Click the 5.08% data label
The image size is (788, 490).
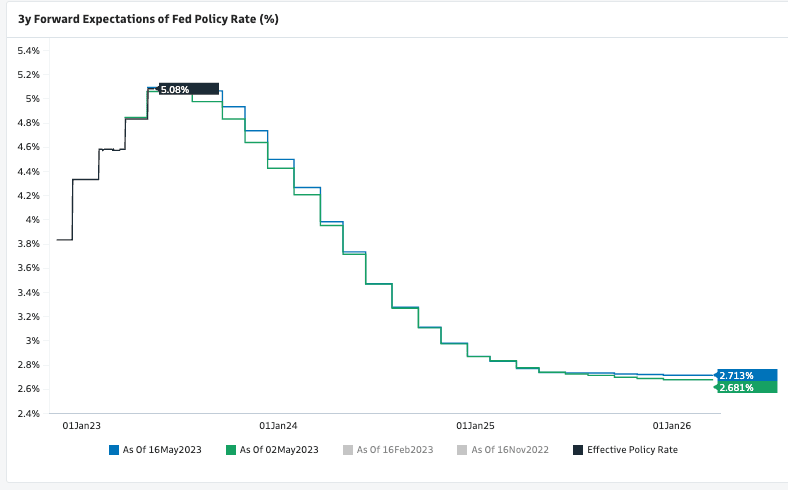click(175, 90)
